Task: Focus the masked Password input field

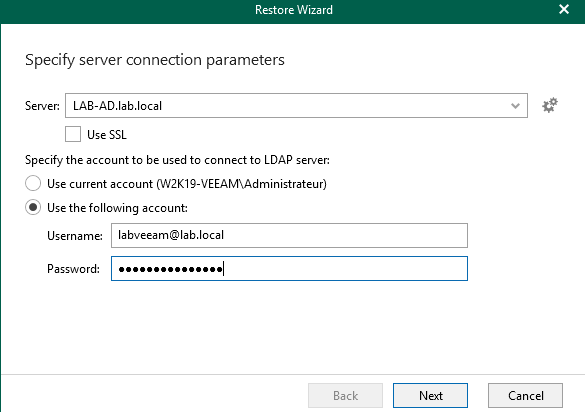Action: coord(289,268)
